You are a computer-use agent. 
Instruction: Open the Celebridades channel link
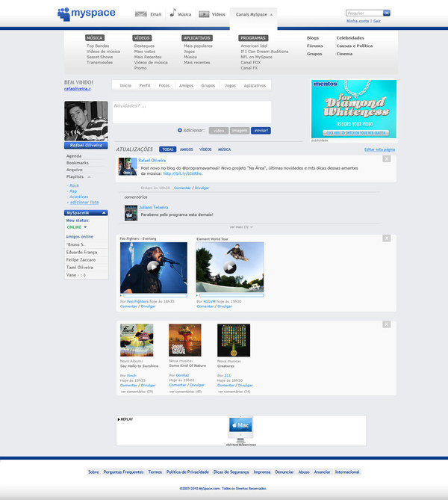click(350, 38)
